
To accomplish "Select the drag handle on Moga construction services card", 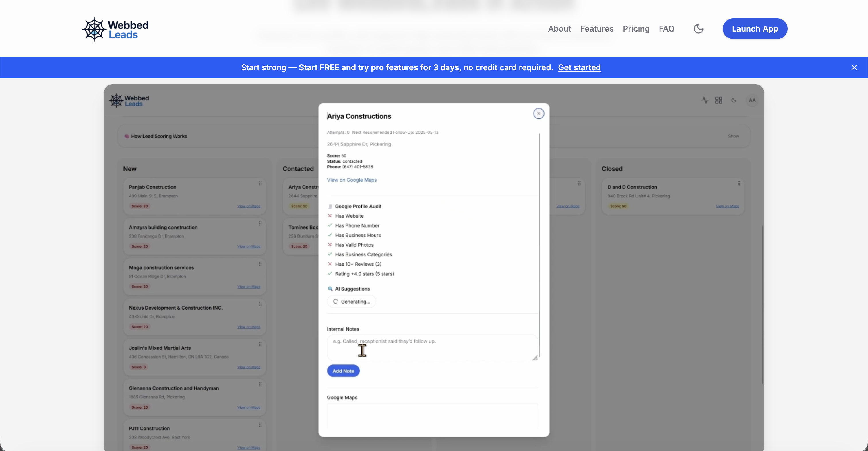I will pyautogui.click(x=260, y=264).
